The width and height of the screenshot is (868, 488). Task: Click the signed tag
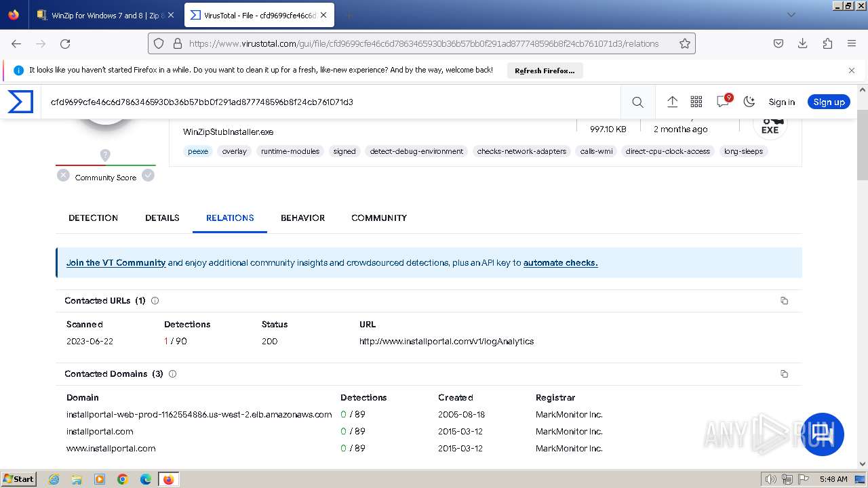pyautogui.click(x=344, y=151)
